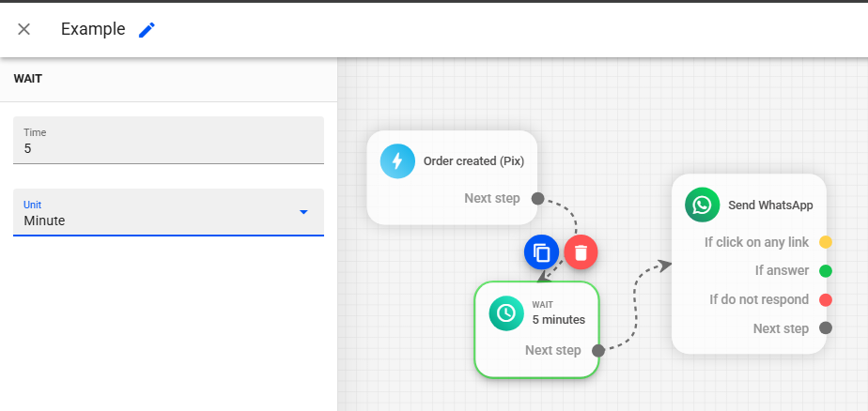Select the Send WhatsApp node title
Viewport: 868px width, 411px height.
coord(770,205)
